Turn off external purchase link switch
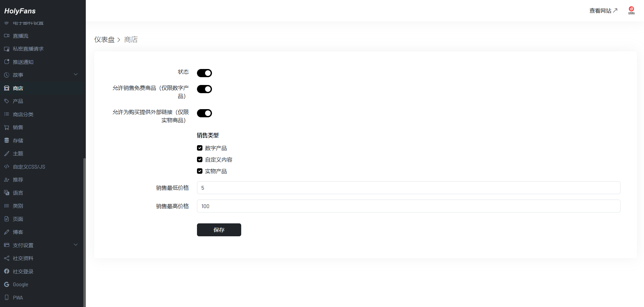 click(204, 113)
